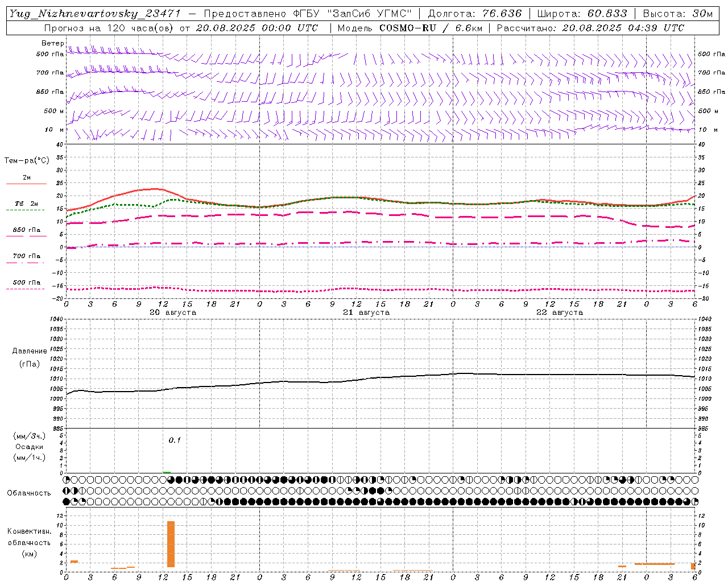Click the tall orange convective cloud bar

171,544
